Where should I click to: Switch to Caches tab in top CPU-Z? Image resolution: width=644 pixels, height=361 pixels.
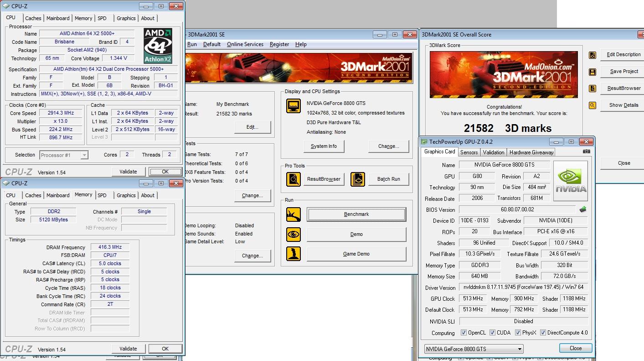click(x=33, y=18)
